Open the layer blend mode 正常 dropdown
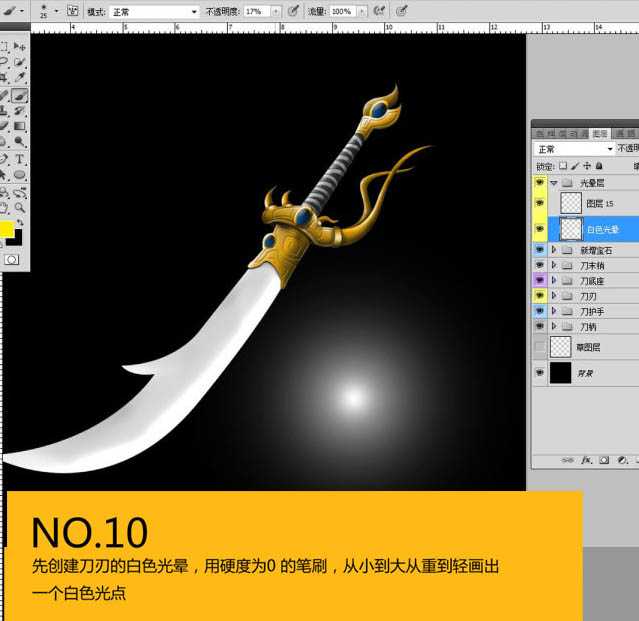639x621 pixels. pyautogui.click(x=574, y=149)
